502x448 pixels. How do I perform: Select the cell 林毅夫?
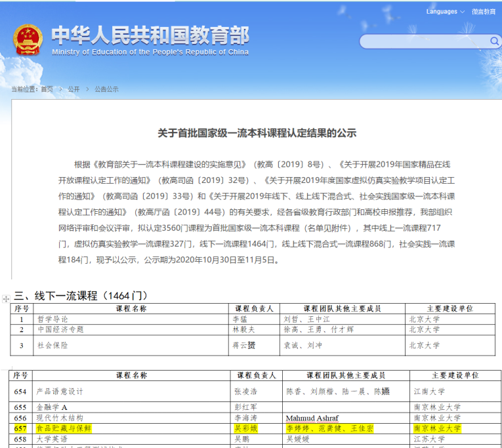point(254,329)
